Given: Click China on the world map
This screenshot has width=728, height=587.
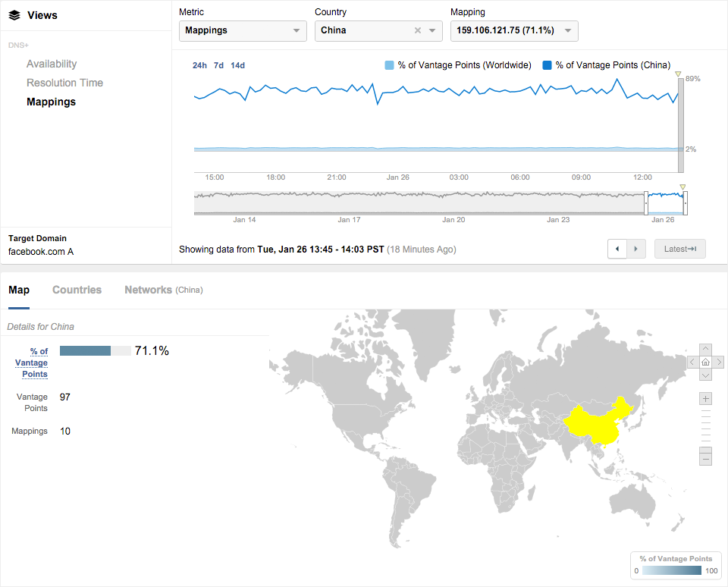Looking at the screenshot, I should click(595, 425).
